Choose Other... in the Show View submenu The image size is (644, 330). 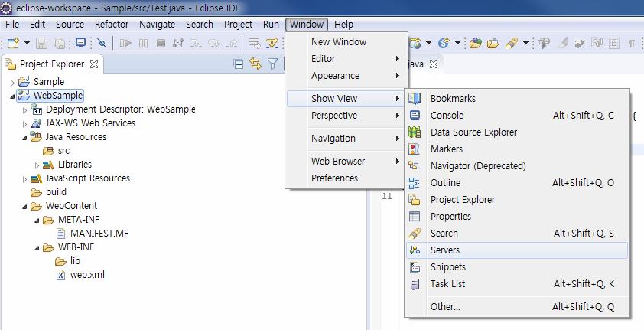tap(517, 306)
